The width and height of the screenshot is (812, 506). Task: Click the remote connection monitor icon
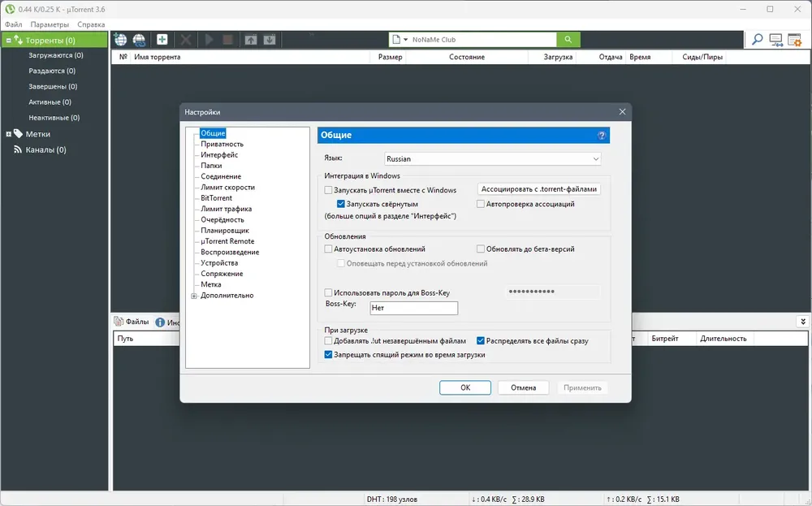775,40
